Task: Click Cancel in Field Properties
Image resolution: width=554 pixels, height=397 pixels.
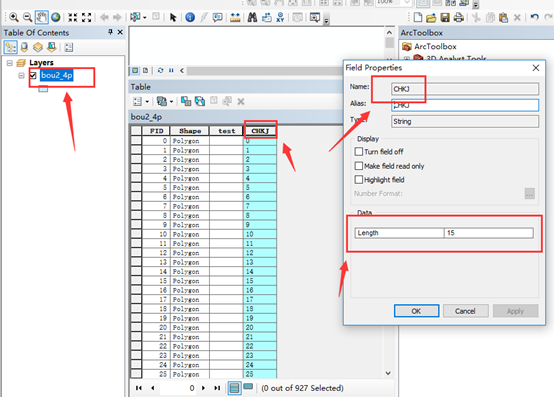Action: coord(465,311)
